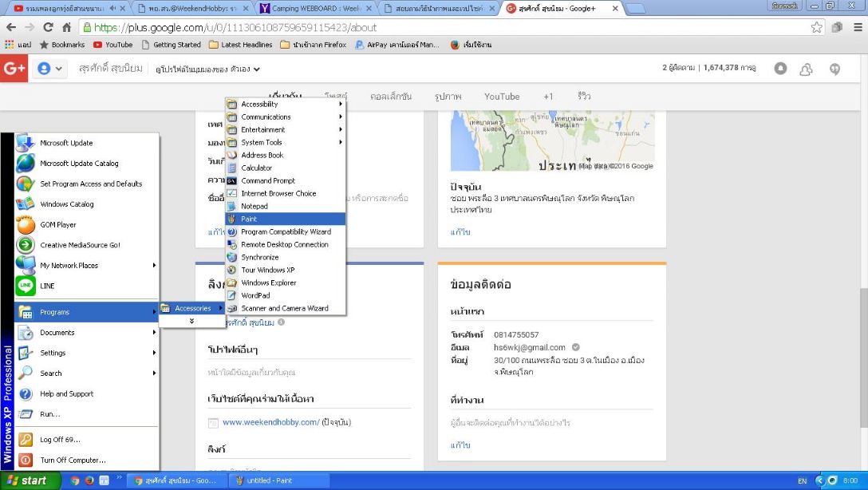Open Paint from Accessories menu
868x490 pixels.
click(x=249, y=219)
